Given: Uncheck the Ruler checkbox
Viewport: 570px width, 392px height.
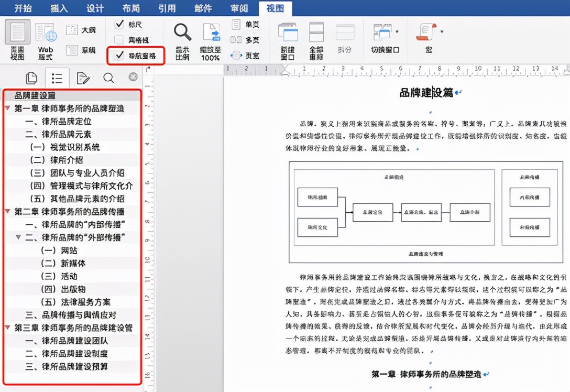Looking at the screenshot, I should click(x=120, y=24).
